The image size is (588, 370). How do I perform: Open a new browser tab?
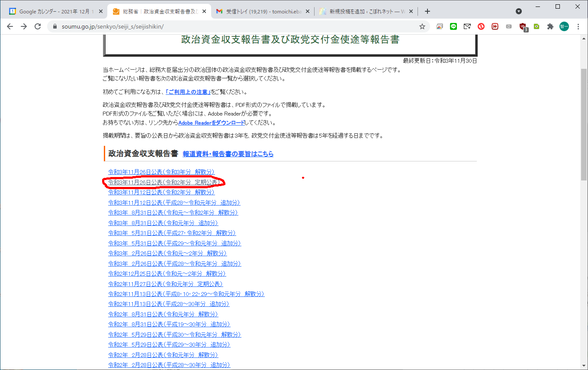coord(427,11)
